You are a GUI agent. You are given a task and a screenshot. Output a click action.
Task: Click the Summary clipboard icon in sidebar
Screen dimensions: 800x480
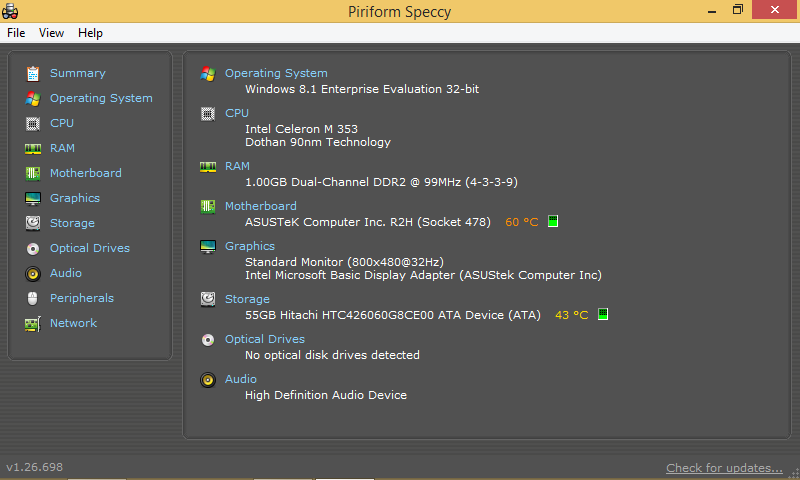pos(33,73)
